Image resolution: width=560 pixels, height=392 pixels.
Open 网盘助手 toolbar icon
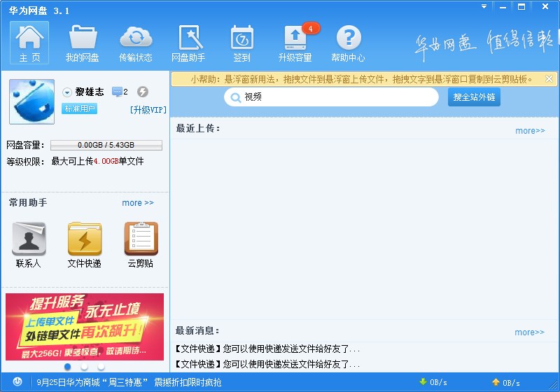point(188,43)
